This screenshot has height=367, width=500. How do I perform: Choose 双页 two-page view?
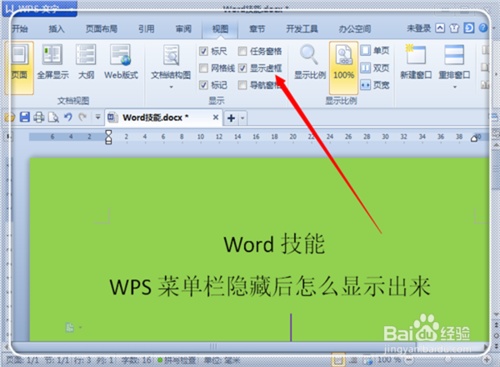click(x=375, y=68)
